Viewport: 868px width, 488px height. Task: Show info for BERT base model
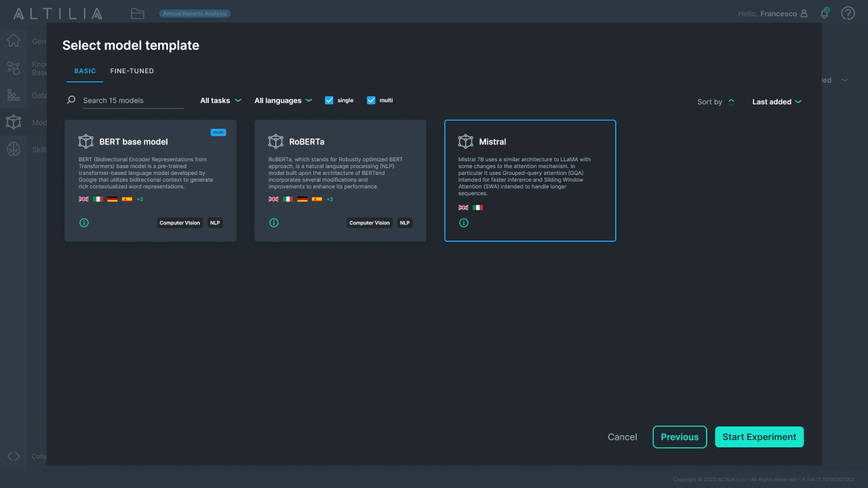pyautogui.click(x=84, y=222)
